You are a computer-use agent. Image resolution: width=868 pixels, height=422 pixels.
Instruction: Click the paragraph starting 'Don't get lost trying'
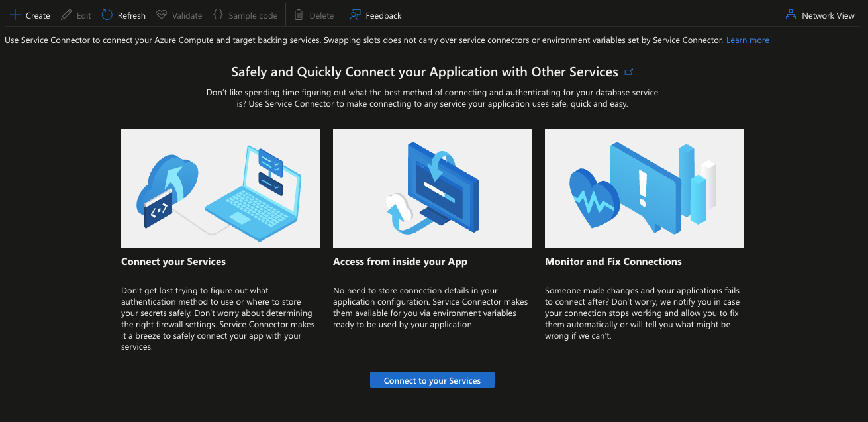[218, 319]
